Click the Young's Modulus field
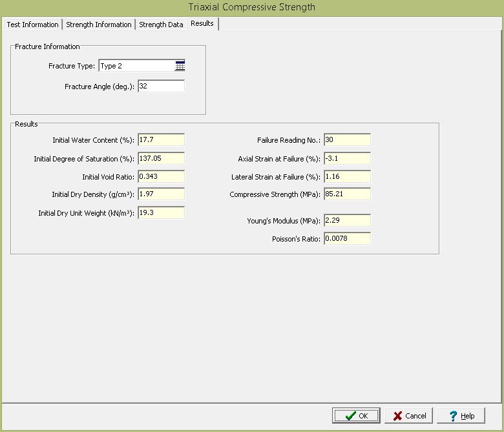504x432 pixels. pos(347,221)
